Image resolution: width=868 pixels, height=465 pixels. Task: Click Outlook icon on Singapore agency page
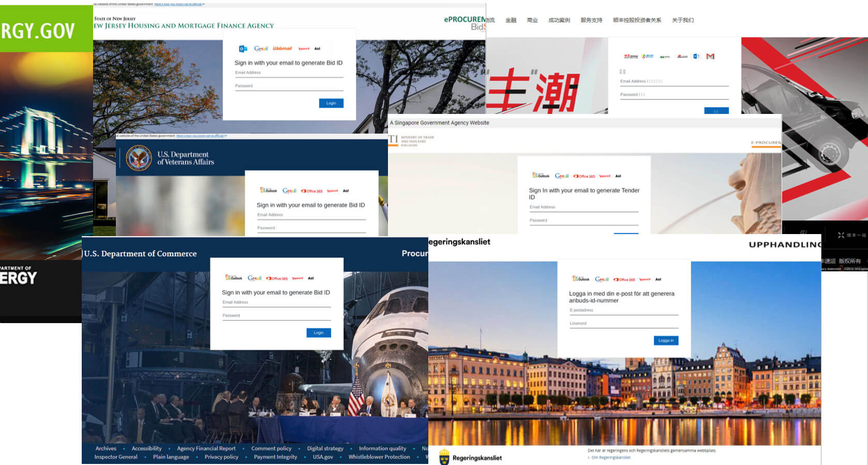point(541,176)
